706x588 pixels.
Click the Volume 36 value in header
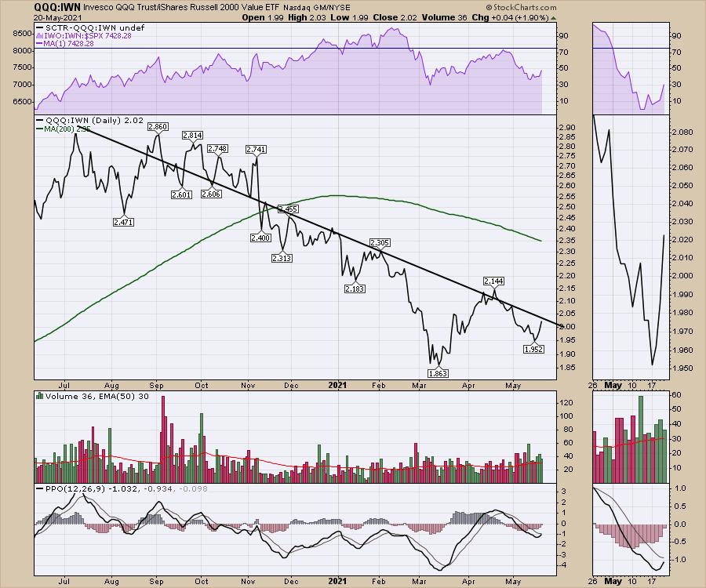[x=440, y=18]
